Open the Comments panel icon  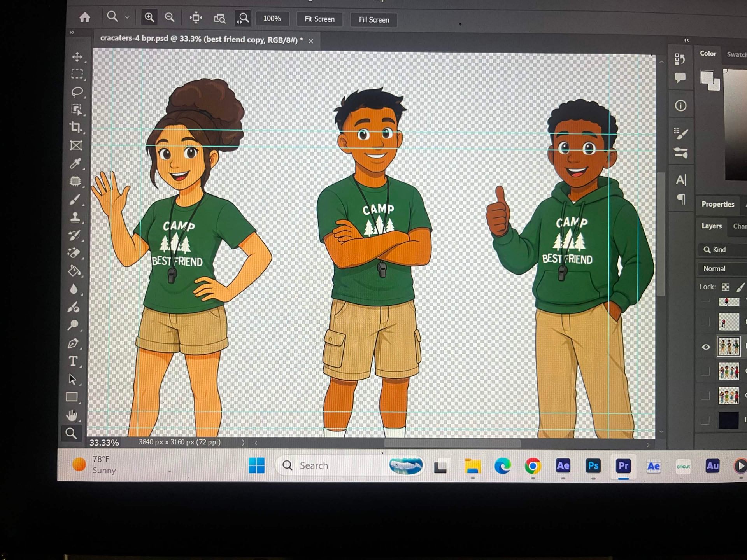680,78
